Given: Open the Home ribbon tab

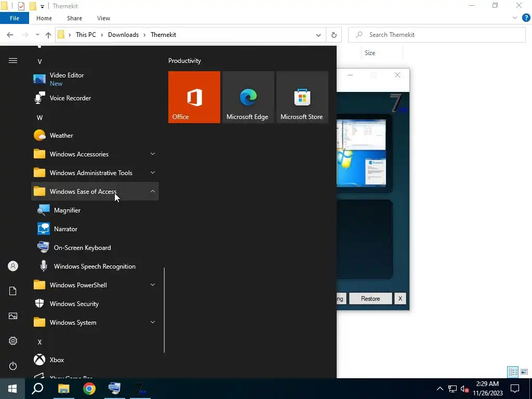Looking at the screenshot, I should point(44,18).
